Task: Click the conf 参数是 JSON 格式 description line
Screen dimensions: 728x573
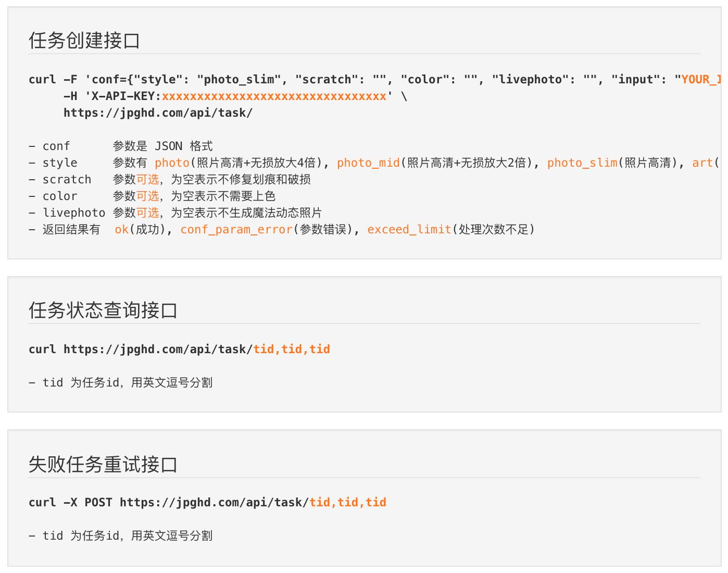Action: click(121, 146)
